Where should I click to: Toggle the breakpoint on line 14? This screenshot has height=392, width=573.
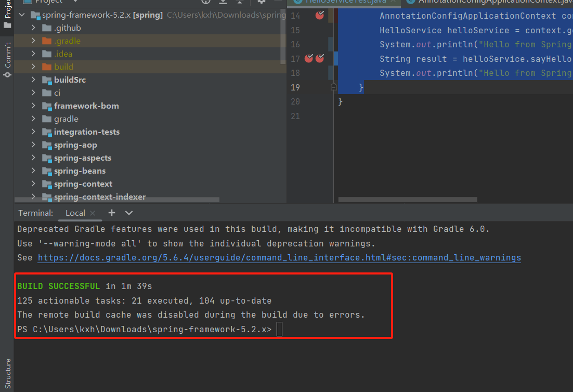pyautogui.click(x=320, y=16)
